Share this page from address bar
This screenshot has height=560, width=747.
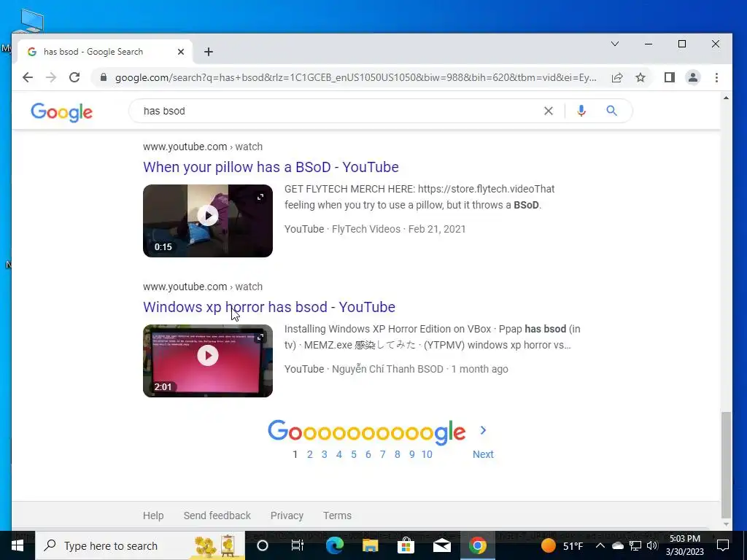(617, 77)
